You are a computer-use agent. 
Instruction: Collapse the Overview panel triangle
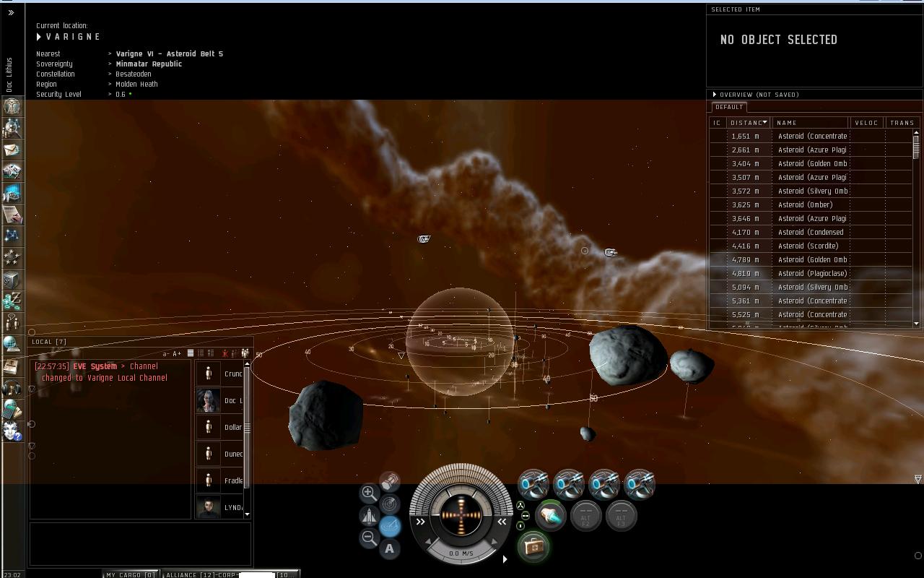[715, 95]
